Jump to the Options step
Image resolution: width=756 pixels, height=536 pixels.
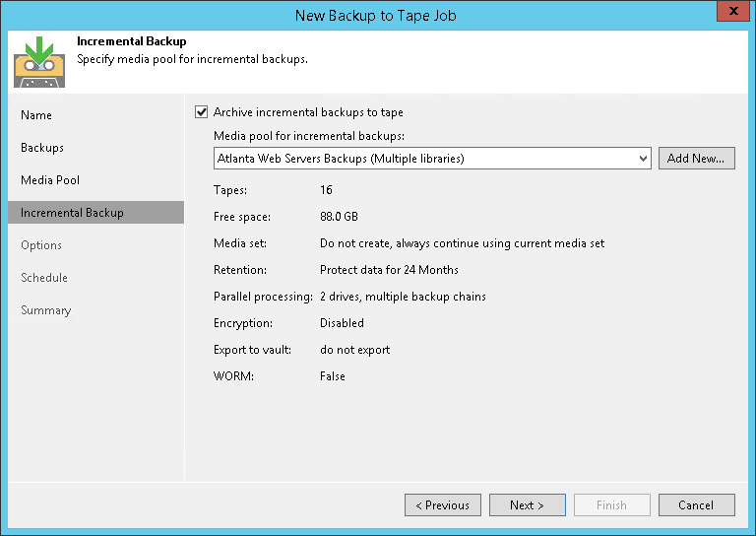point(41,245)
